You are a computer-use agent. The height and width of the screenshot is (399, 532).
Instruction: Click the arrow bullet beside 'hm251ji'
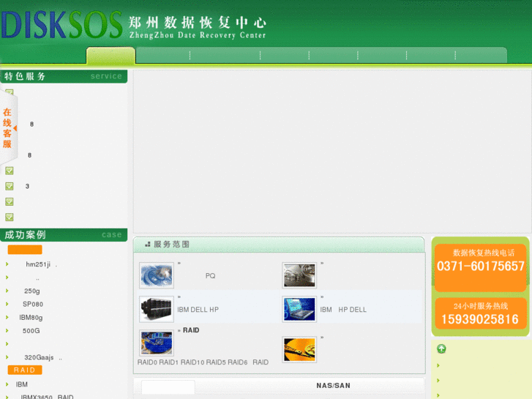pos(7,264)
